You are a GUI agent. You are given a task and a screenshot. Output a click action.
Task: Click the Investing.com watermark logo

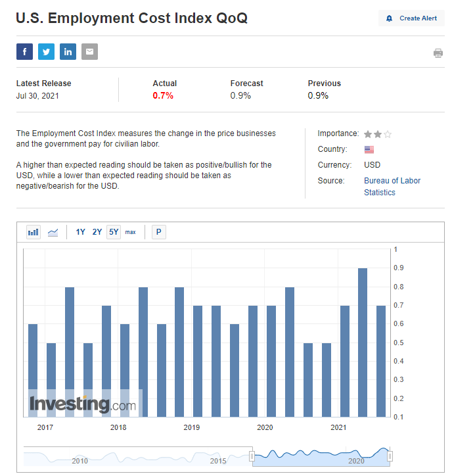[x=83, y=404]
